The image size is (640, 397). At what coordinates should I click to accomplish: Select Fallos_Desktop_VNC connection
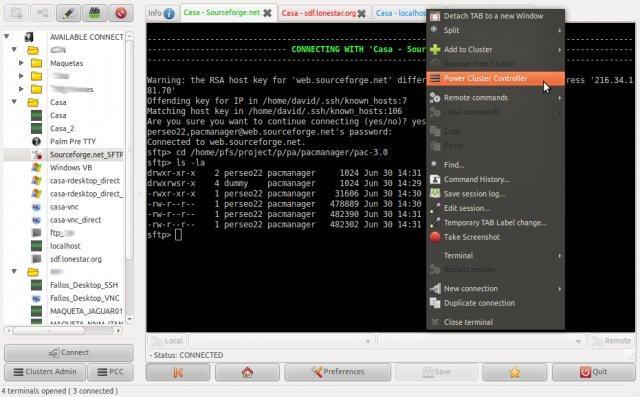point(85,298)
